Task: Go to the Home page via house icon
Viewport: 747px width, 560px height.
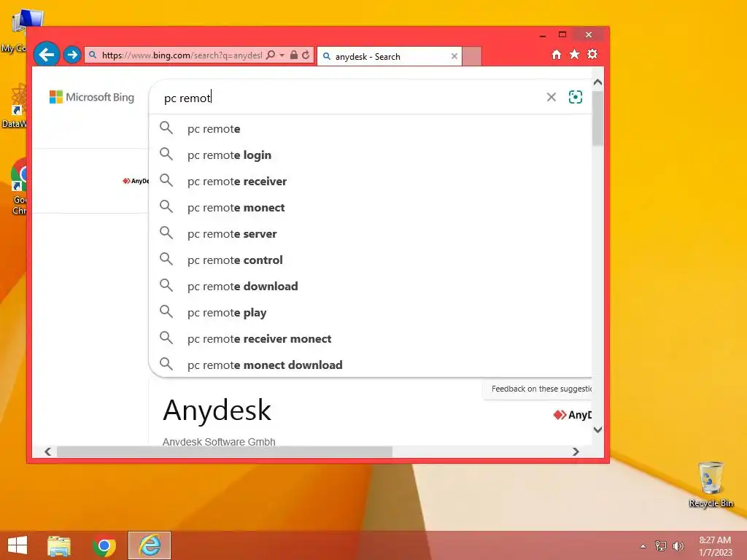Action: (x=557, y=55)
